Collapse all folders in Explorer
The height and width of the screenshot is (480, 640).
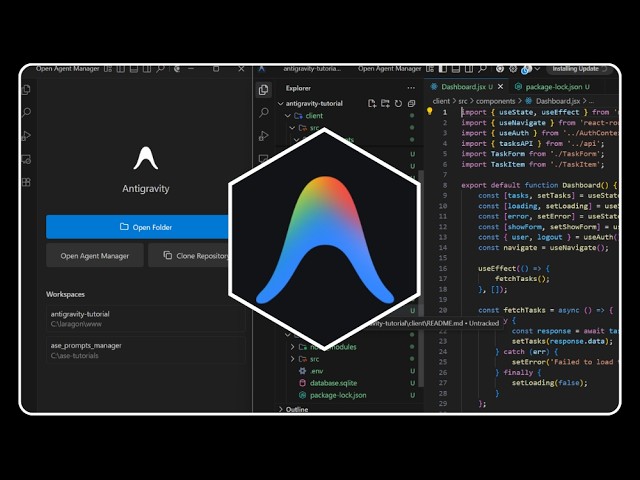tap(411, 104)
